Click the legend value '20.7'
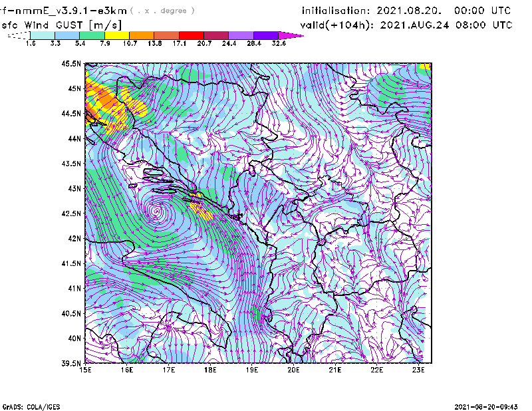Screen dimensions: 532x411 point(204,43)
